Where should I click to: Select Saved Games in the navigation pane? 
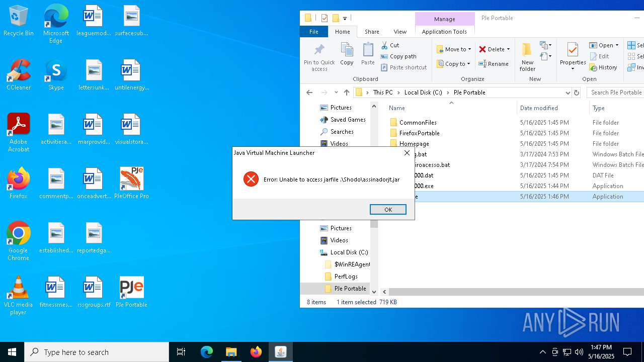[x=348, y=120]
